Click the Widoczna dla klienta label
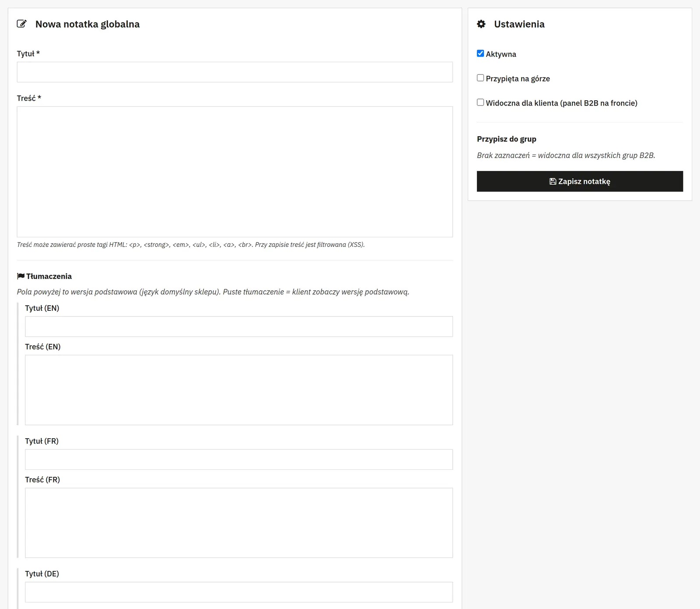 (x=562, y=103)
